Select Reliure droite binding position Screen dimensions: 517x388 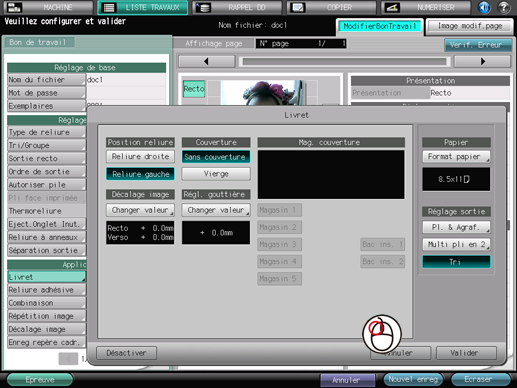pos(140,156)
